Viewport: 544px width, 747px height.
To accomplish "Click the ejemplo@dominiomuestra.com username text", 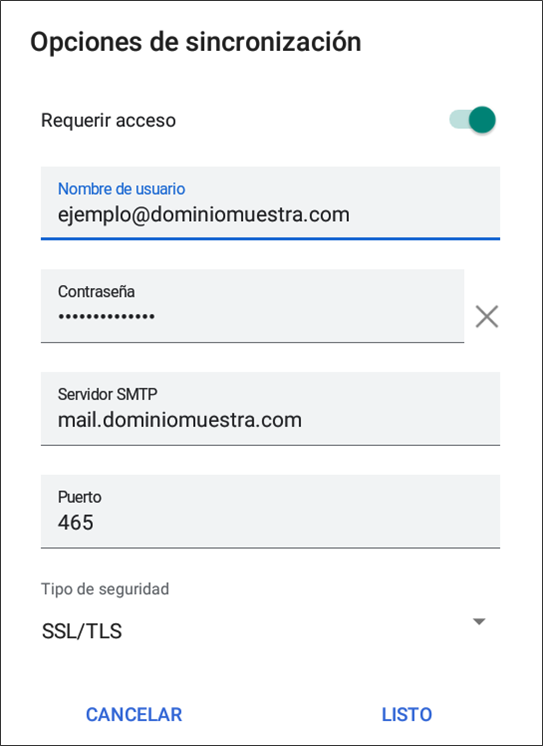I will coord(204,215).
